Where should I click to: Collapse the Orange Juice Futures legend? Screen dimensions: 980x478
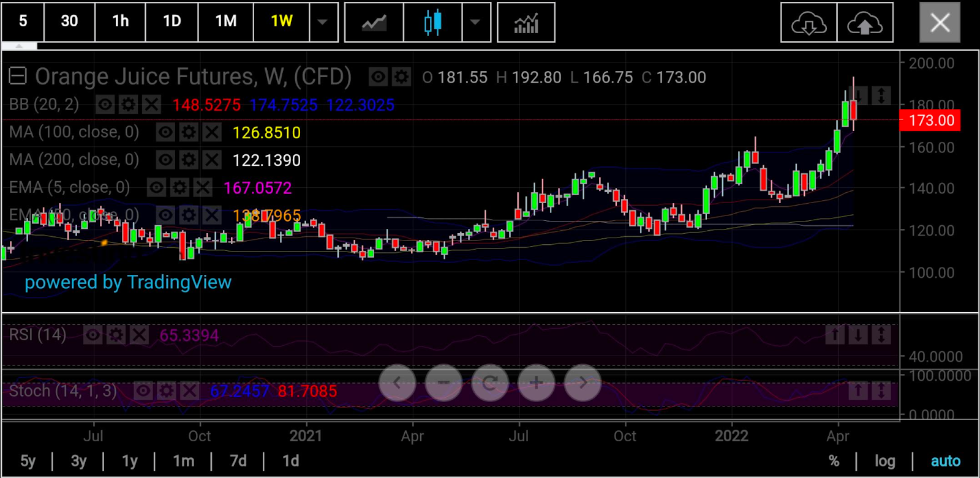tap(17, 77)
